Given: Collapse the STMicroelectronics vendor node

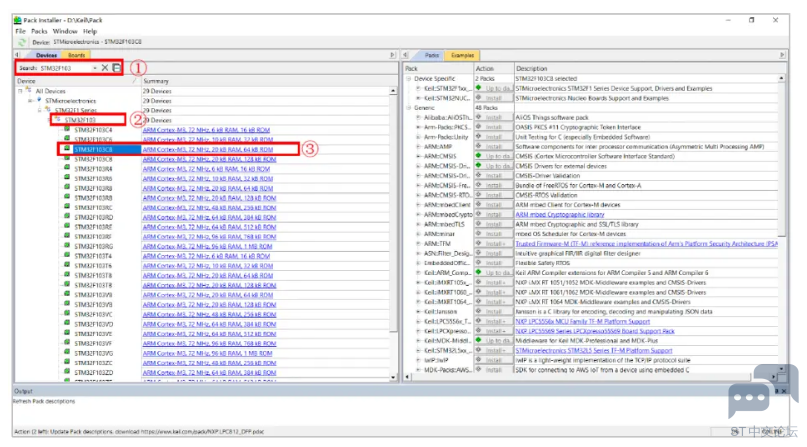Looking at the screenshot, I should point(30,101).
